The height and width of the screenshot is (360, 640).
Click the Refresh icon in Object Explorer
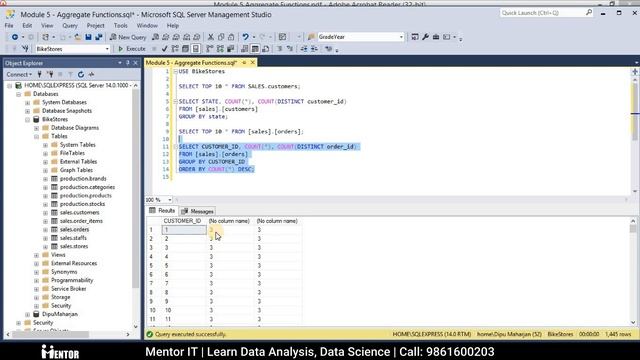(81, 75)
